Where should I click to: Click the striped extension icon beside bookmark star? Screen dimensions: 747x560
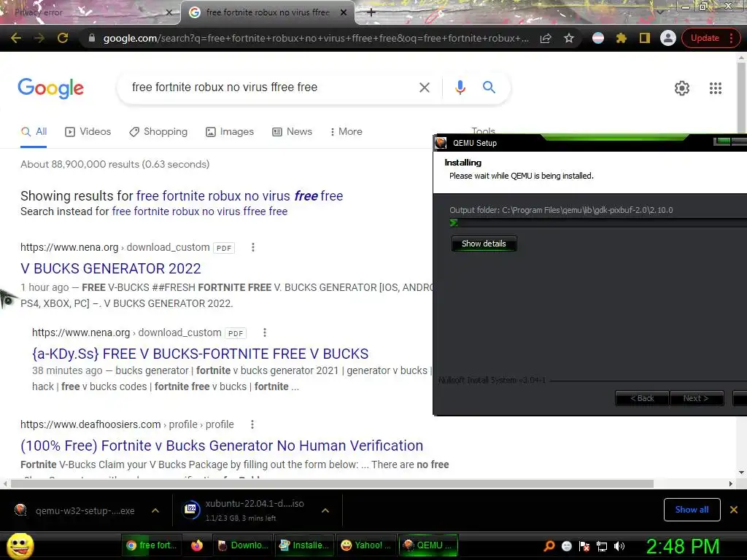pos(598,38)
